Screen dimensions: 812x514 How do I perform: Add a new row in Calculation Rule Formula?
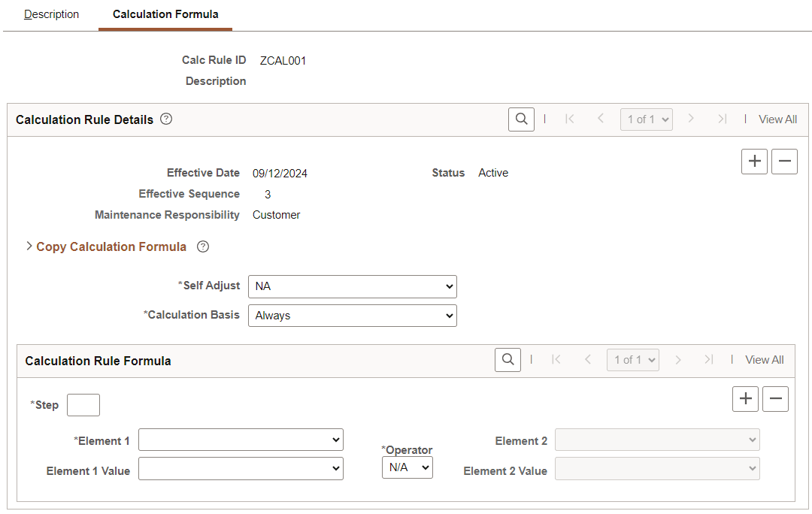tap(745, 398)
